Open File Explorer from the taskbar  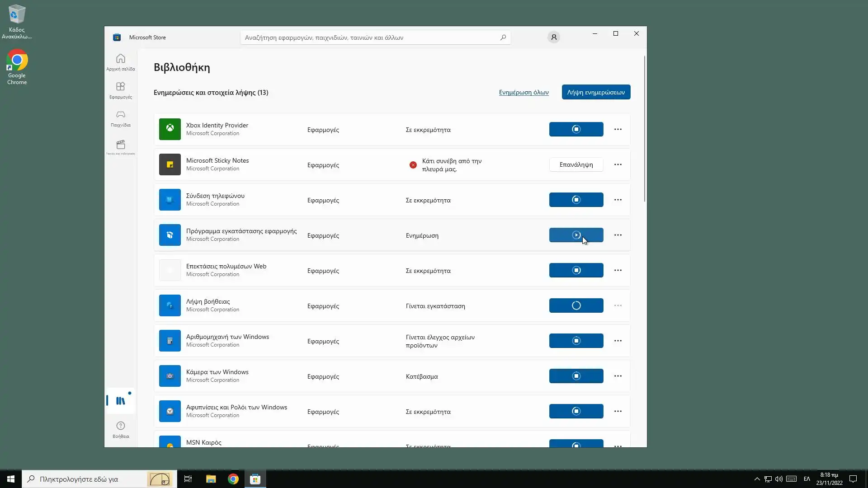tap(211, 479)
